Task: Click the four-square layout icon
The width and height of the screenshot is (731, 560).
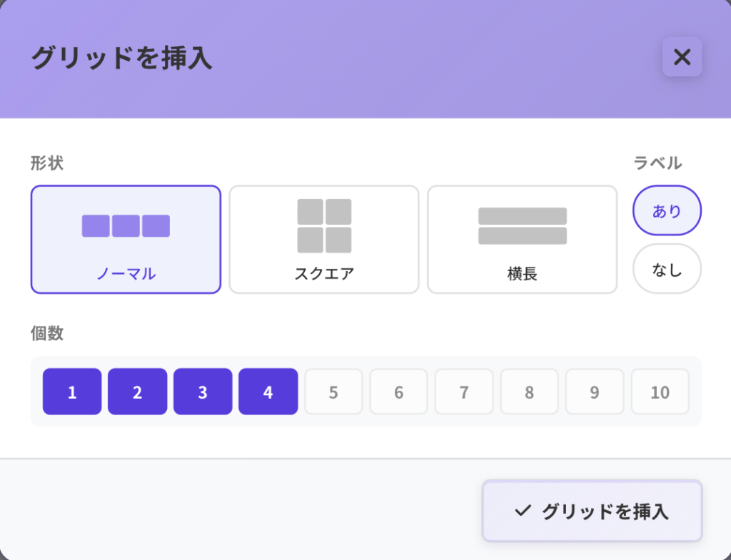Action: [324, 225]
